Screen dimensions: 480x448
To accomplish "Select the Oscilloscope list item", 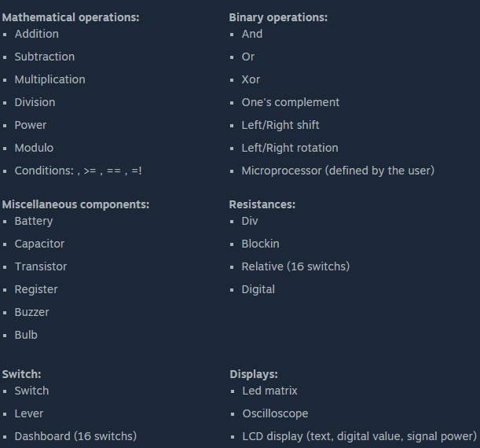I will [x=275, y=413].
